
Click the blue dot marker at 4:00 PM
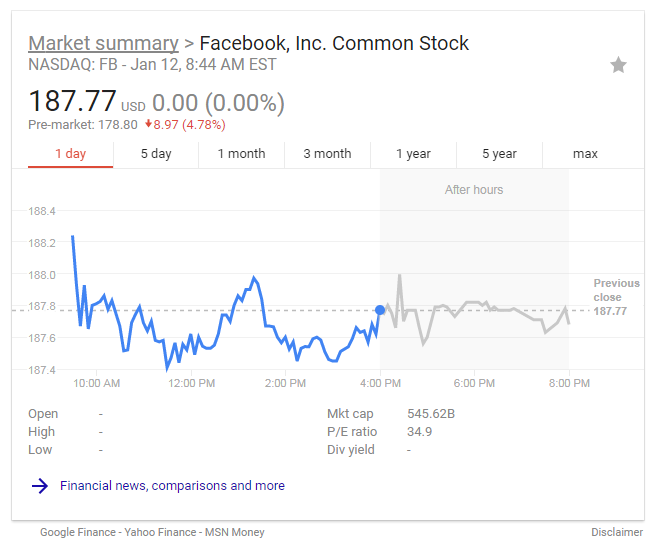pos(380,310)
